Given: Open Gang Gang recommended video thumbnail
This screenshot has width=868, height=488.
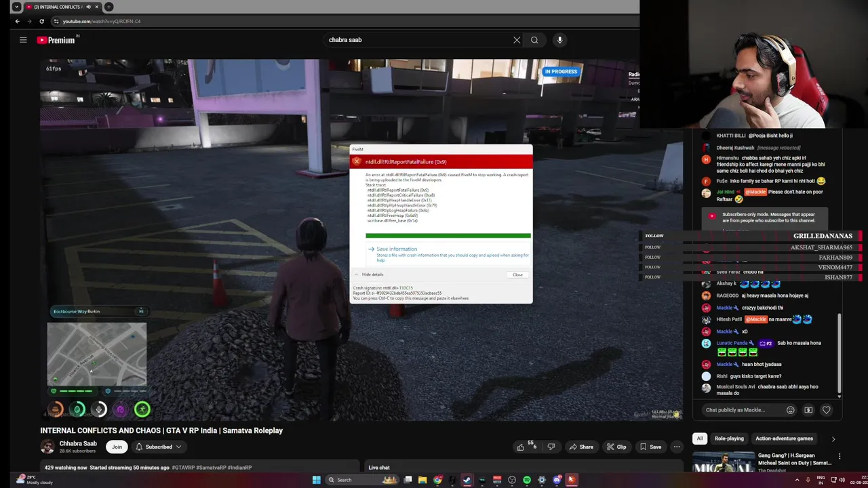Looking at the screenshot, I should [x=724, y=462].
